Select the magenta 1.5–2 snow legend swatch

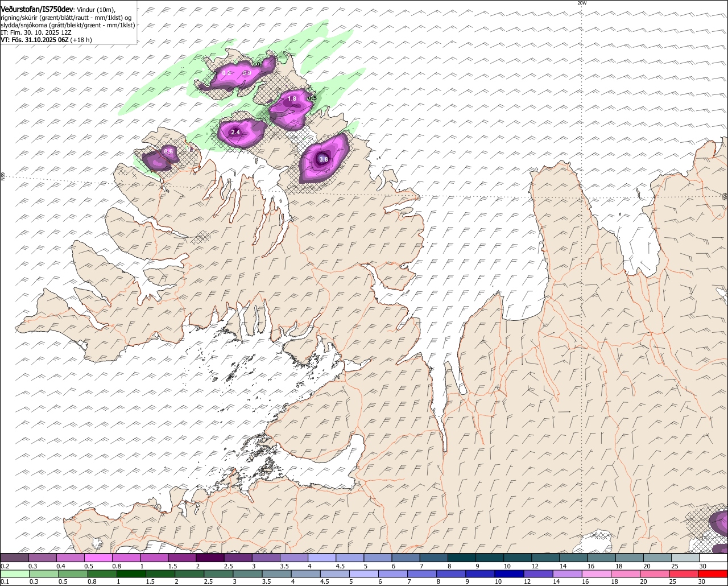pyautogui.click(x=181, y=558)
